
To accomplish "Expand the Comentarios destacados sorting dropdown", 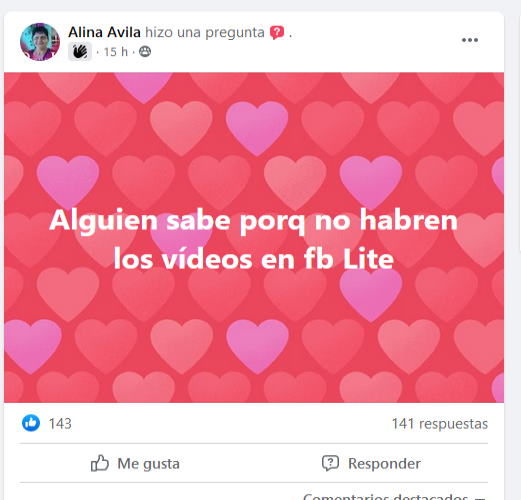I will [394, 497].
